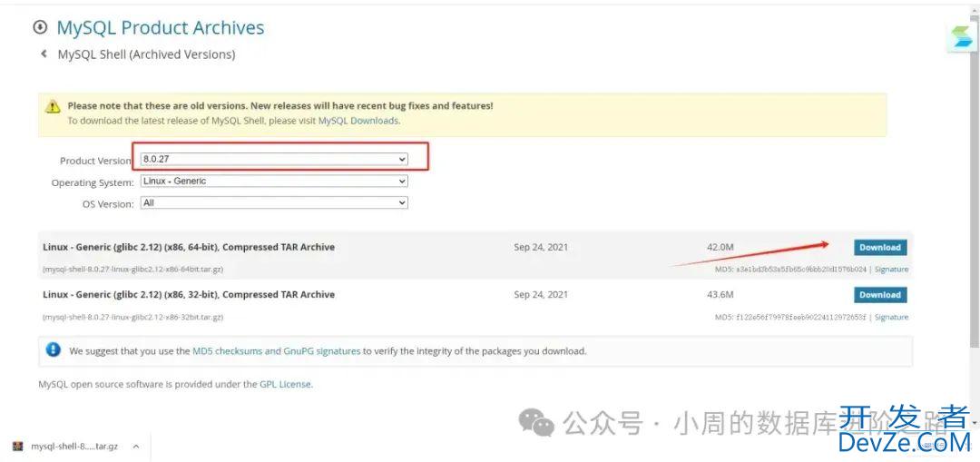Viewport: 980px width, 462px height.
Task: Open Signature link for 64-bit archive
Action: pyautogui.click(x=891, y=270)
